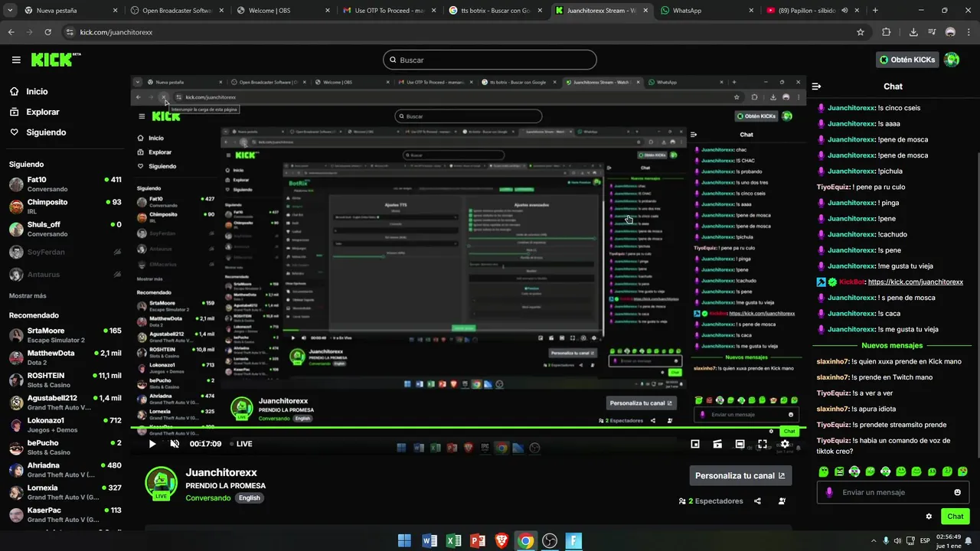Open chat settings gear

tap(929, 517)
